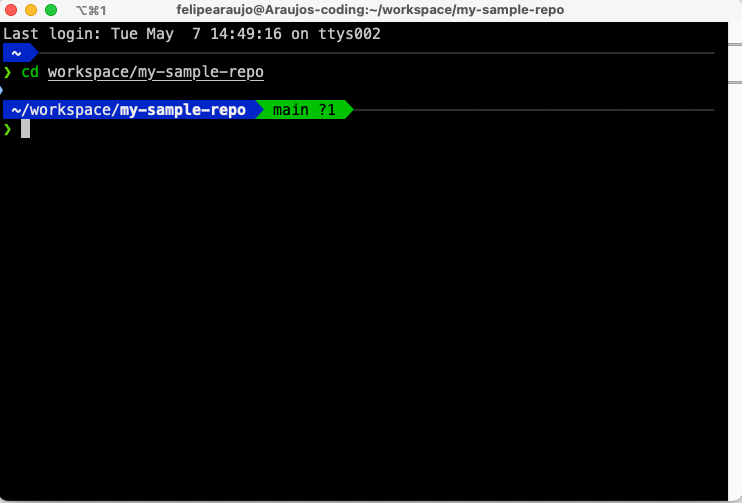Click the ⌥⌘1 window shortcut indicator
The height and width of the screenshot is (503, 742).
(x=91, y=10)
